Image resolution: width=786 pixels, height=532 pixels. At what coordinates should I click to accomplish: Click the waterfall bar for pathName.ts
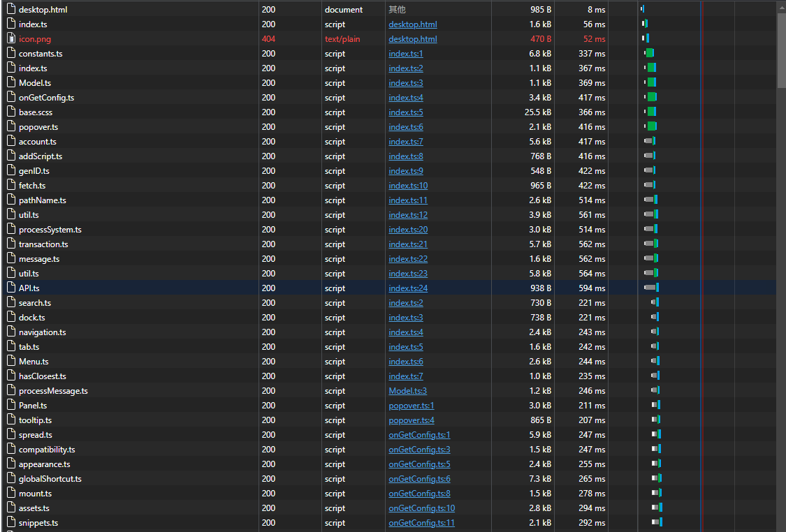[x=650, y=200]
